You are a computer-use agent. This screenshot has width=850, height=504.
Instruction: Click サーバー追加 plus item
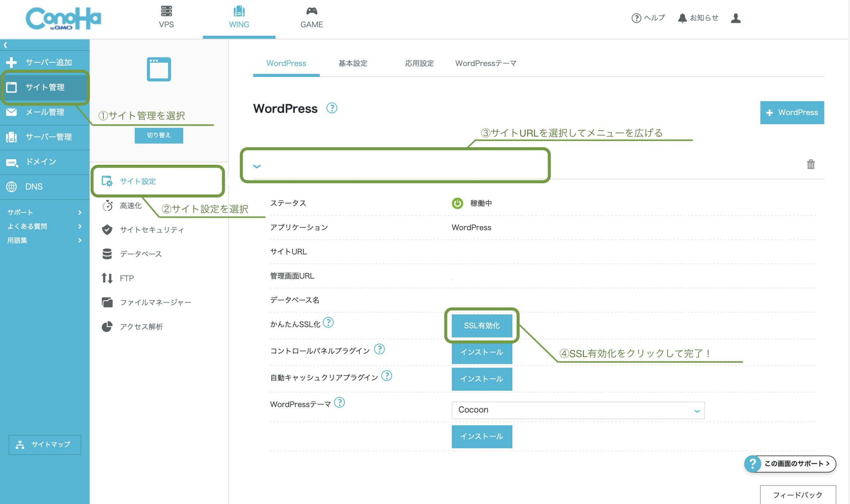[x=45, y=62]
